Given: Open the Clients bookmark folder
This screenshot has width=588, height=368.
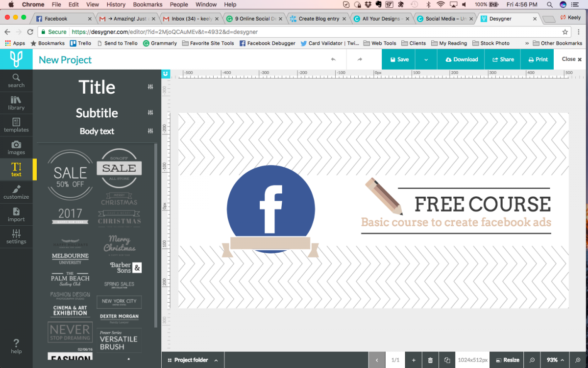Looking at the screenshot, I should pos(414,43).
